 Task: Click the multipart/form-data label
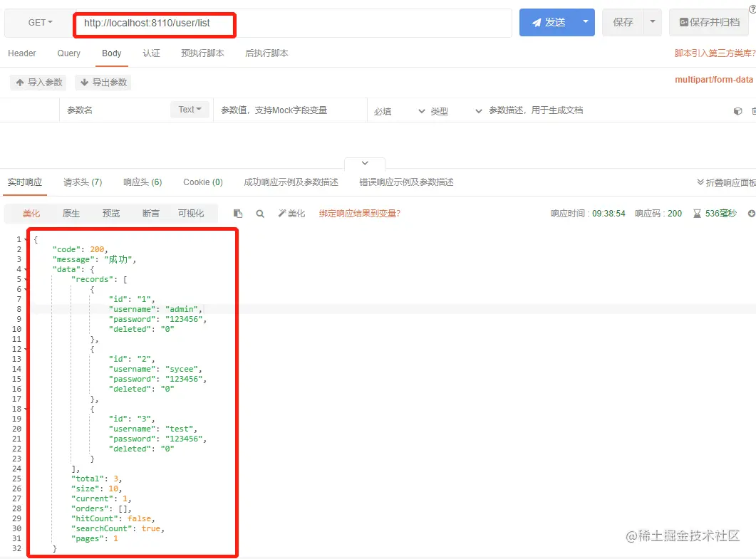713,80
